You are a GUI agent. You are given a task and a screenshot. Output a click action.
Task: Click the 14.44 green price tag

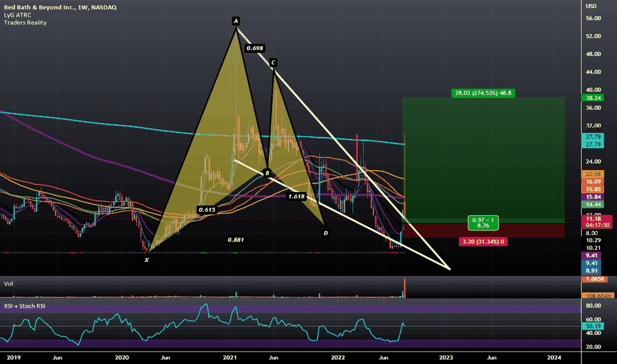click(593, 205)
